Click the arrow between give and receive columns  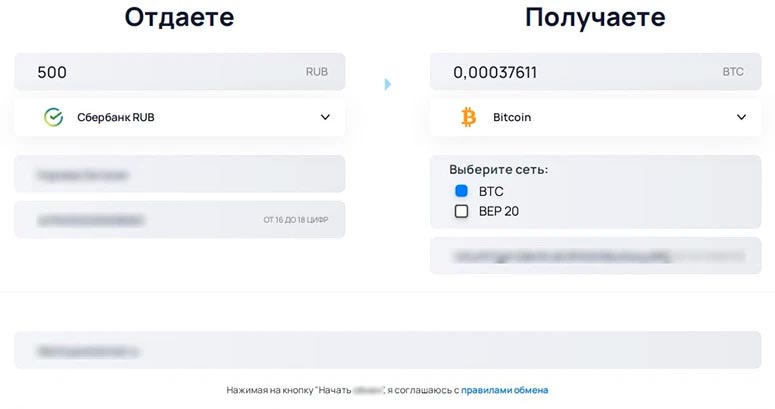388,84
